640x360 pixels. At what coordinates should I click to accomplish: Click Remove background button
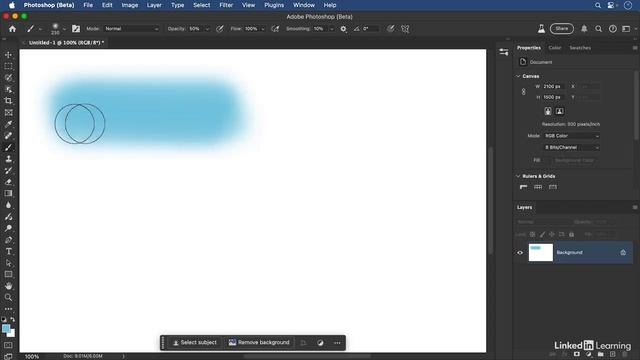pos(259,342)
